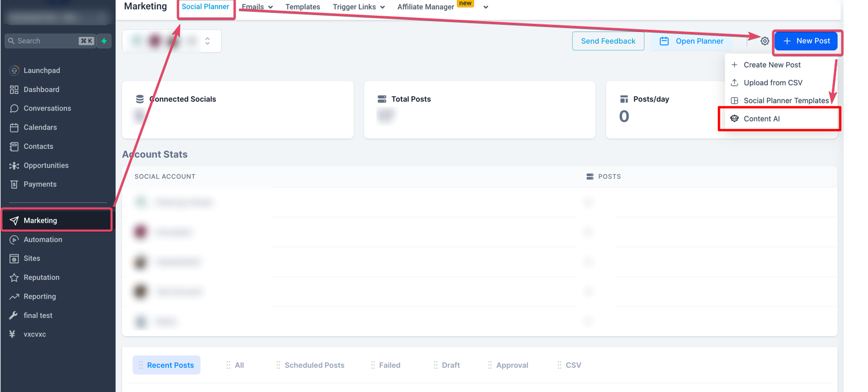Click the Launchpad icon in sidebar
868x392 pixels.
coord(14,70)
